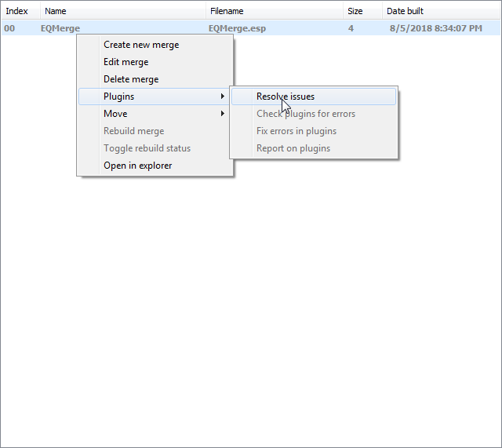Click 'Report on plugins' submenu entry
Screen dimensions: 502x448
click(x=314, y=148)
